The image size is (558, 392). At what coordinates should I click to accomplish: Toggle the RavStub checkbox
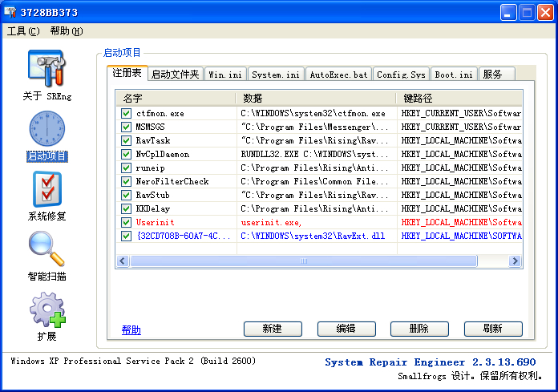[x=126, y=195]
